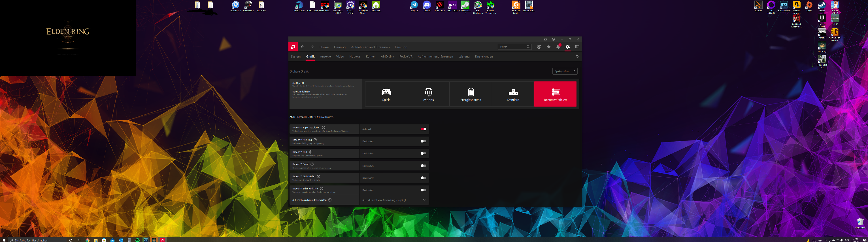The image size is (868, 242).
Task: Show help for Radeon Chill
Action: pos(310,152)
